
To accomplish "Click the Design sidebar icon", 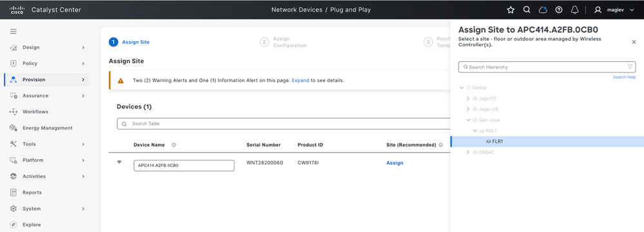I will pos(13,48).
